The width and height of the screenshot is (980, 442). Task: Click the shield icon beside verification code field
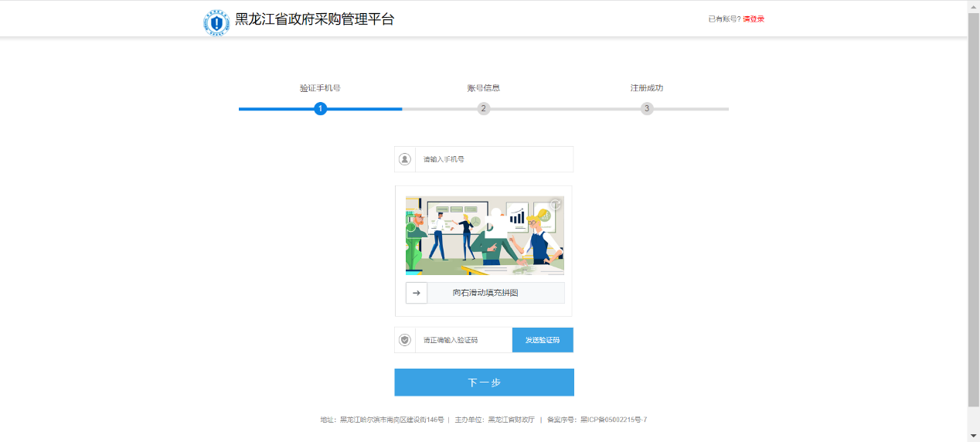pyautogui.click(x=405, y=340)
